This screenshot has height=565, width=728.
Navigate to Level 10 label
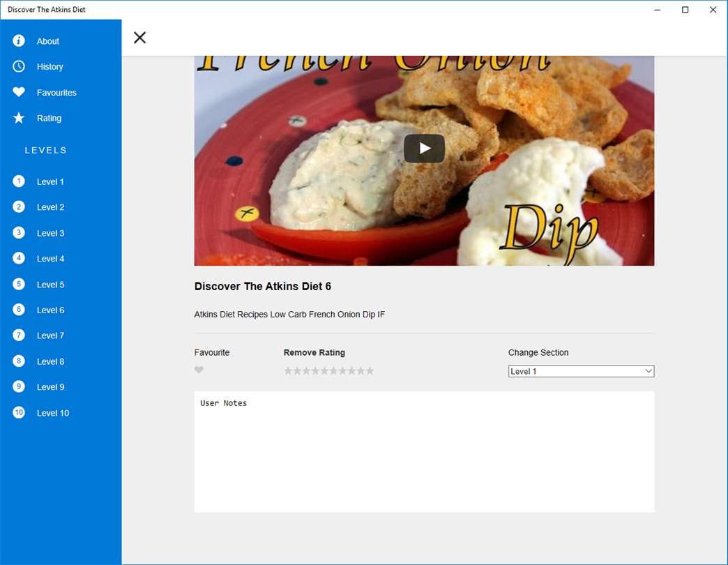pos(53,413)
